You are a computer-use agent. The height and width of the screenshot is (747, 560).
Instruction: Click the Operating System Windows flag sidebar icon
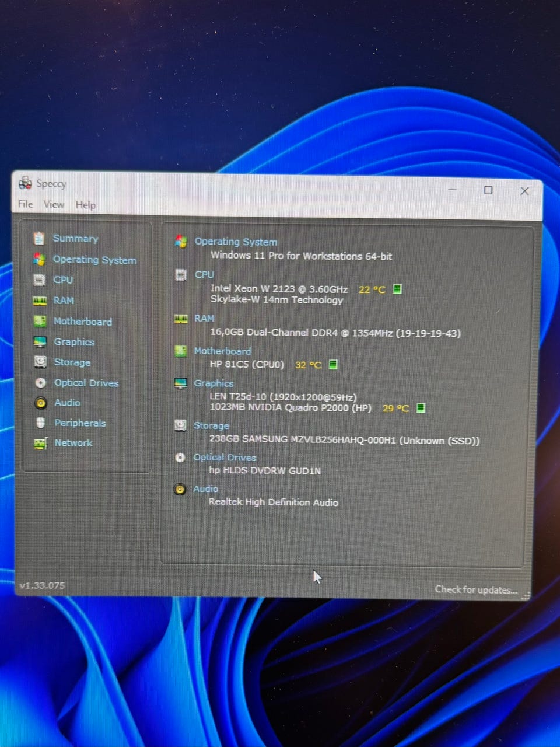click(39, 259)
